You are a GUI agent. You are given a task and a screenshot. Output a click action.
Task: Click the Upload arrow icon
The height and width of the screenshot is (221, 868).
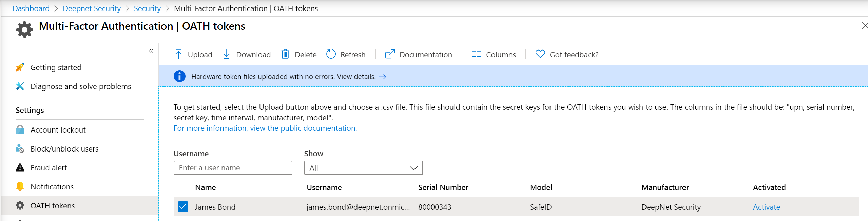click(x=178, y=54)
